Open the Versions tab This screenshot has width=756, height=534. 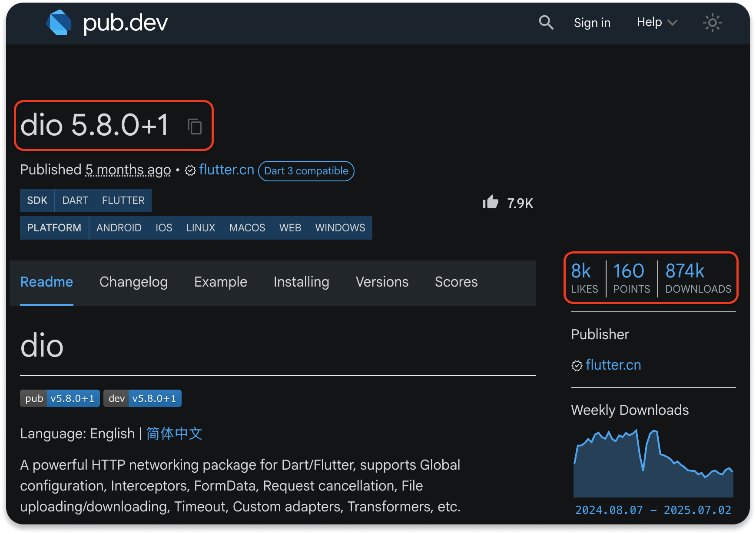[x=382, y=282]
